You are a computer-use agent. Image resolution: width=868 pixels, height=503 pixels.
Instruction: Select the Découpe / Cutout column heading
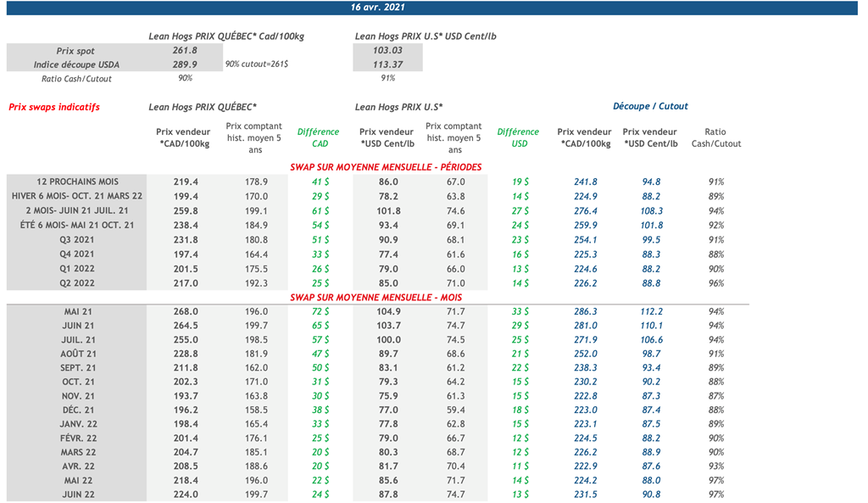point(650,107)
